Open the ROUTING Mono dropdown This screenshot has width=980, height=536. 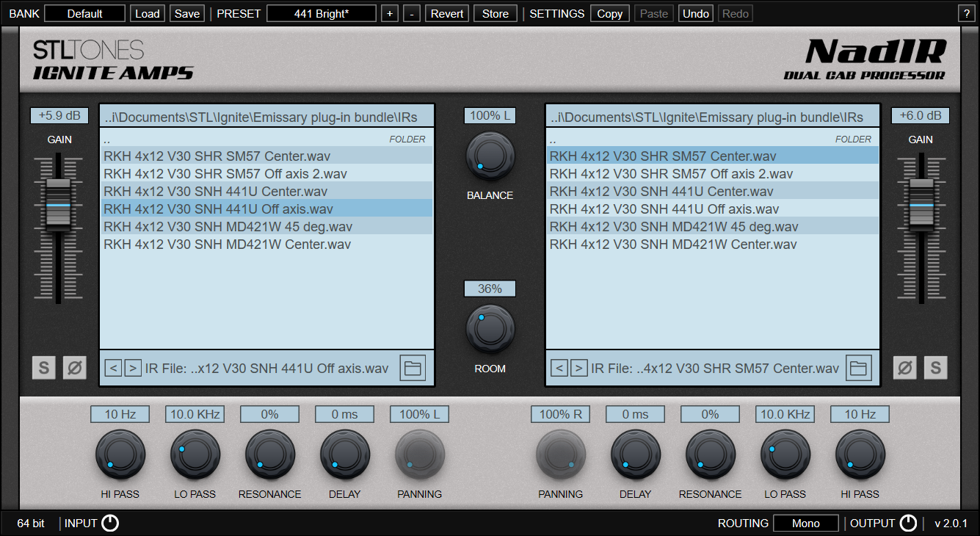pyautogui.click(x=806, y=524)
